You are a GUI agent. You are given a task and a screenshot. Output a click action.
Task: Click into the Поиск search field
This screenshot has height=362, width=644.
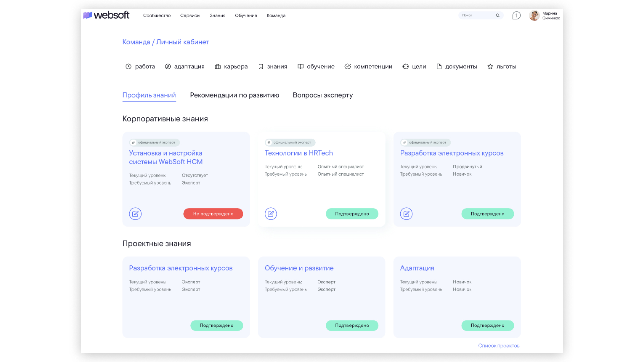click(476, 15)
